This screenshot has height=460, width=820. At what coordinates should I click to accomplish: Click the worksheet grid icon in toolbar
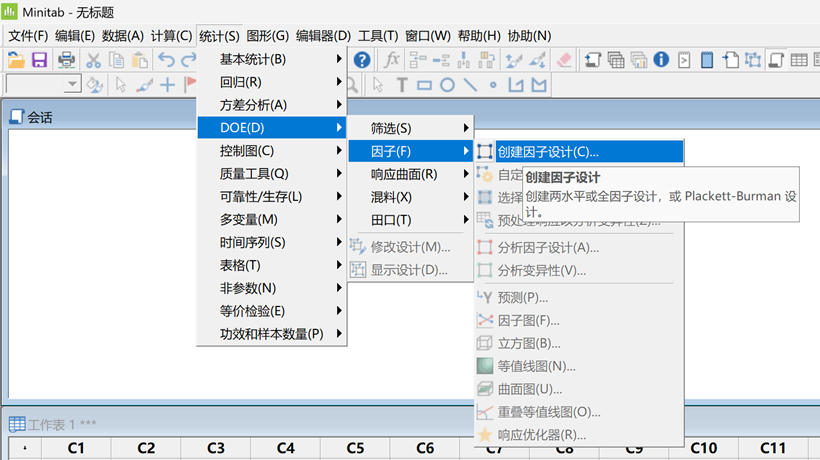click(x=799, y=60)
